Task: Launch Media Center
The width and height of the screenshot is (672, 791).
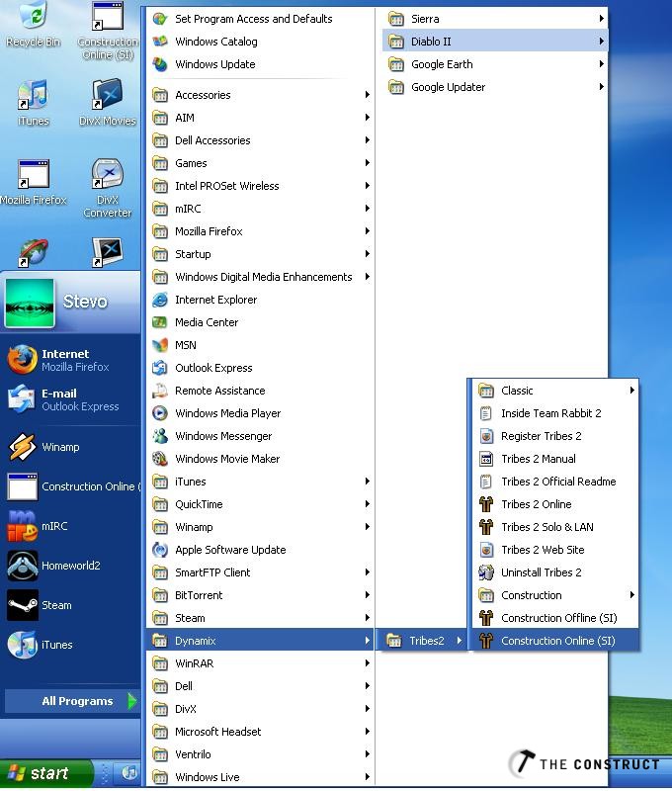Action: 261,322
